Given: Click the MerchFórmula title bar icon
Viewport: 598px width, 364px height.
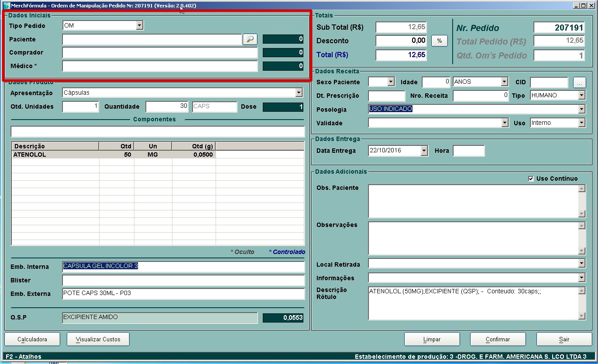Looking at the screenshot, I should click(x=7, y=6).
